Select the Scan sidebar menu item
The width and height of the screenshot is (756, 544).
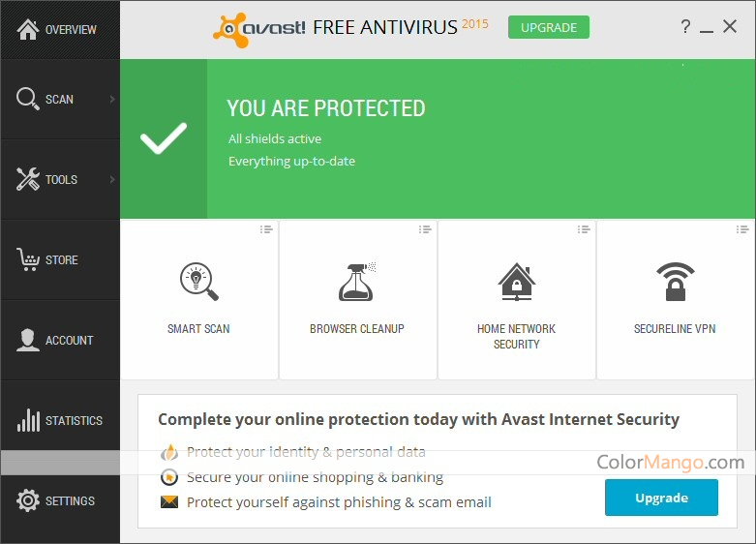[x=58, y=99]
